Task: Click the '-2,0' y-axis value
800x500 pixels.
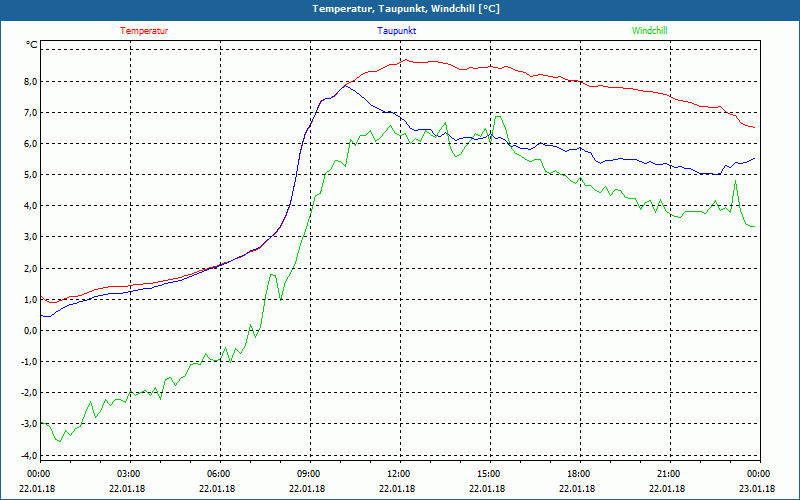Action: tap(29, 393)
